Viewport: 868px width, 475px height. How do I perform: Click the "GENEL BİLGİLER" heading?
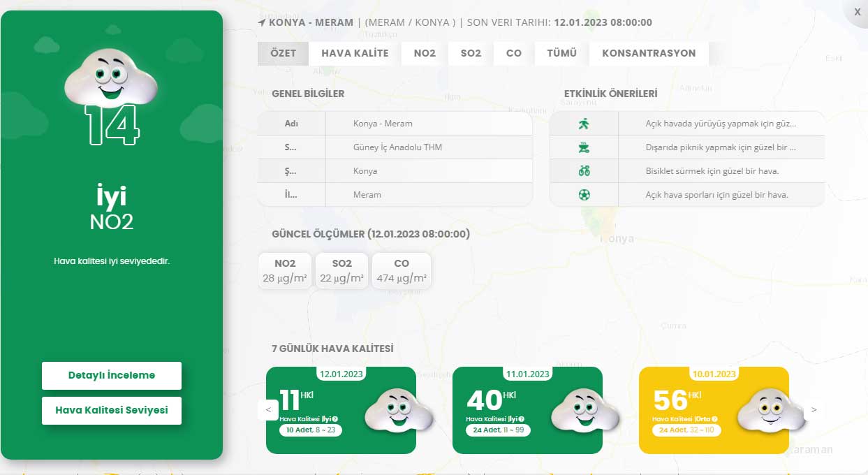pyautogui.click(x=308, y=94)
